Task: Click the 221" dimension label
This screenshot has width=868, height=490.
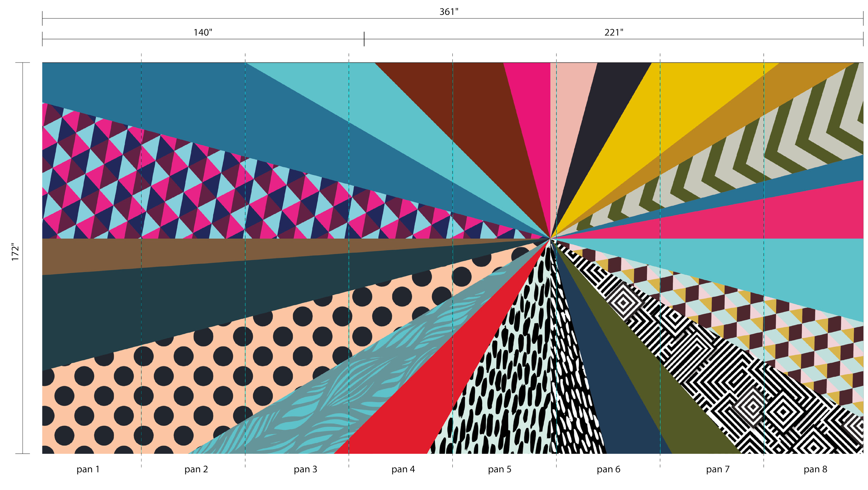Action: [x=614, y=33]
